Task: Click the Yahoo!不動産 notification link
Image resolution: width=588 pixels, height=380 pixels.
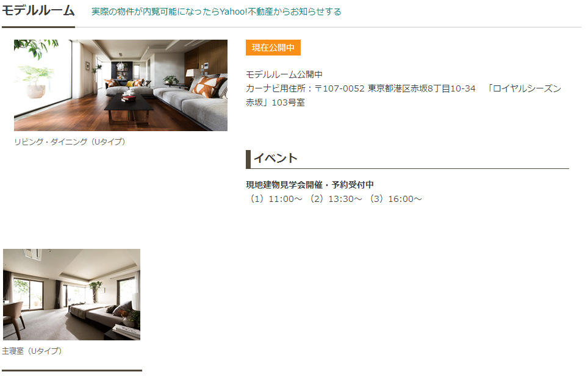Action: [217, 12]
